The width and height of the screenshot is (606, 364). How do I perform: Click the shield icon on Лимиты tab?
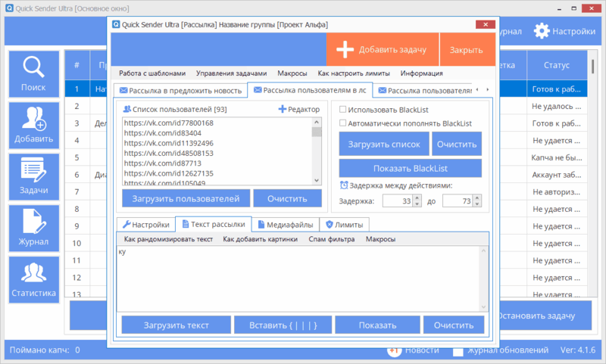330,224
